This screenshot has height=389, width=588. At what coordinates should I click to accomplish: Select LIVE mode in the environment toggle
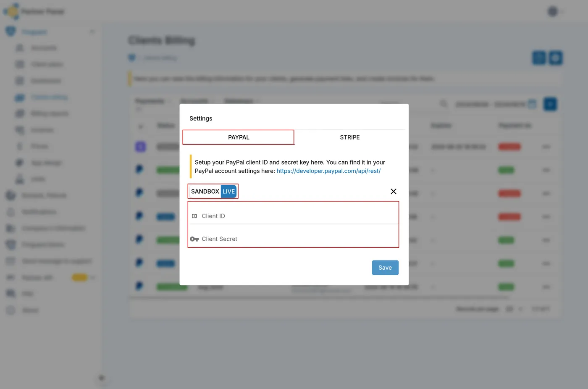tap(229, 192)
